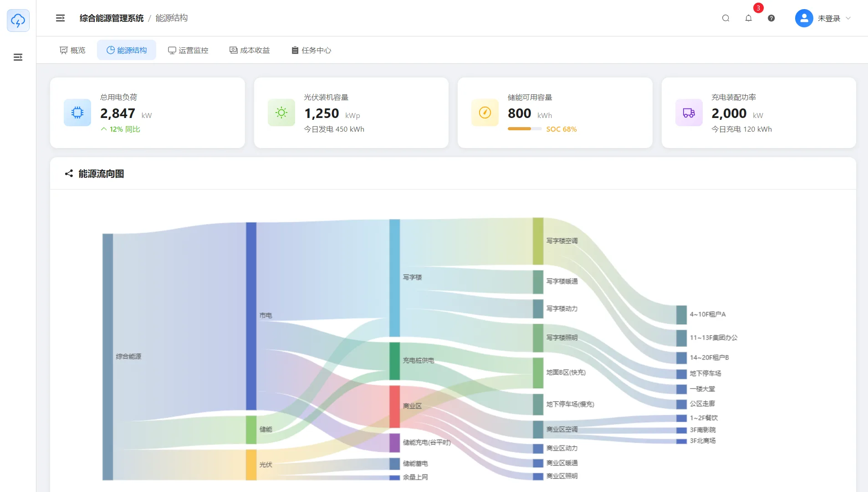This screenshot has width=868, height=492.
Task: Click the sun icon in 光伏装机容量 card
Action: click(281, 113)
